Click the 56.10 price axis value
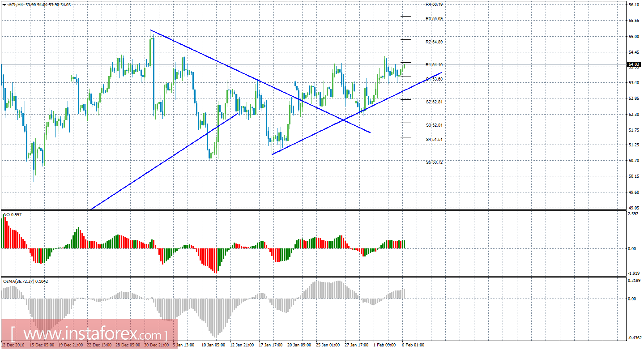644x350 pixels. click(x=634, y=5)
